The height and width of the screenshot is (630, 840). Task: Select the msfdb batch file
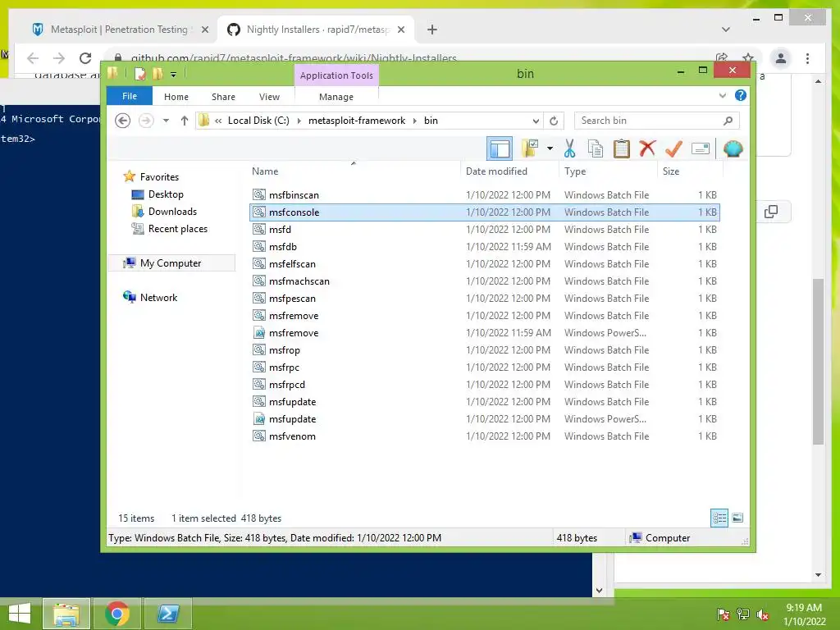click(x=484, y=246)
